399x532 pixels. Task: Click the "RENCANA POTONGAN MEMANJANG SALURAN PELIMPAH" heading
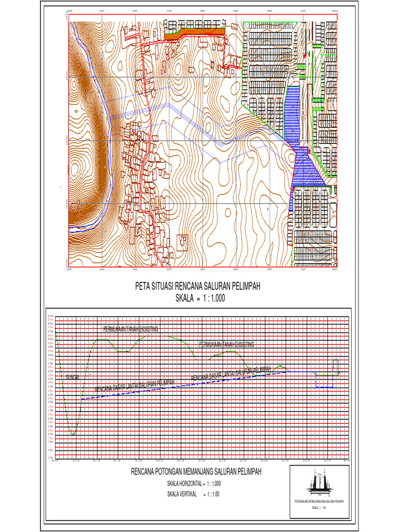point(195,472)
